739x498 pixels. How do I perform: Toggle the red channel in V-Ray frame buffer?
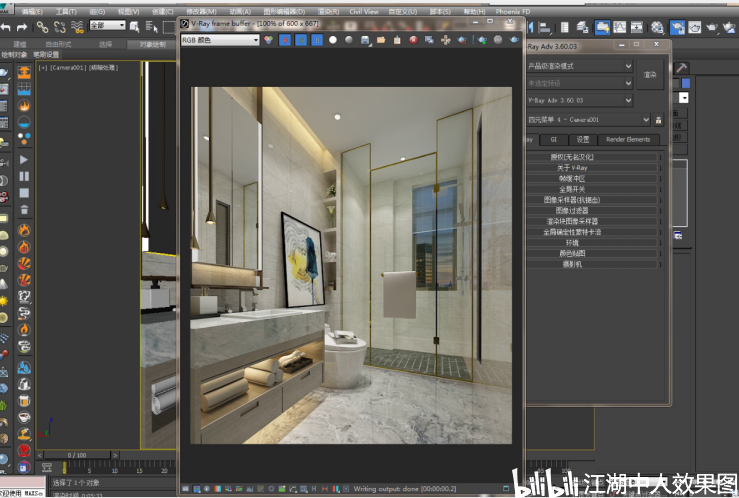[x=285, y=40]
